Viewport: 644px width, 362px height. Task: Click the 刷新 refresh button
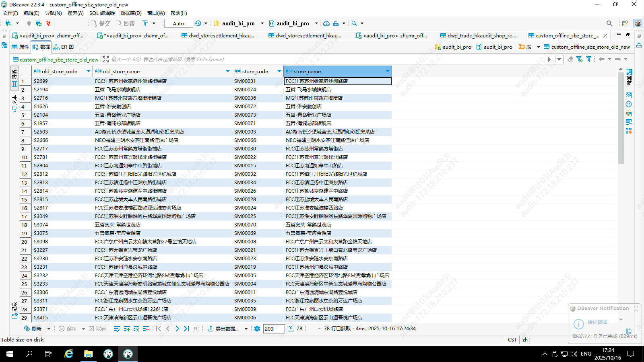(x=33, y=329)
